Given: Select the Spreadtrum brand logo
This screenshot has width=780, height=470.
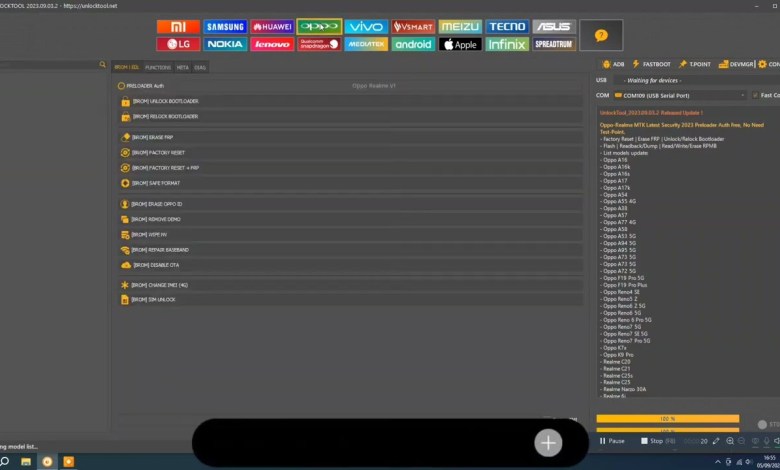Looking at the screenshot, I should click(x=554, y=44).
